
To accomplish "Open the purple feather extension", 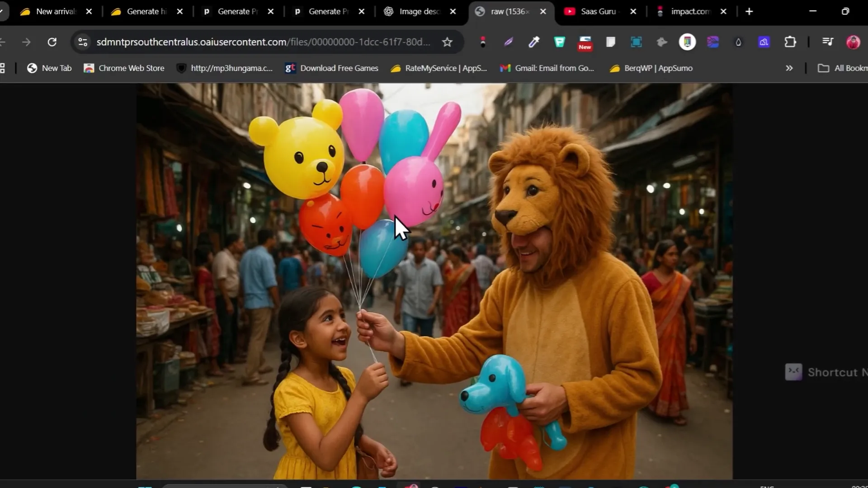I will 508,42.
